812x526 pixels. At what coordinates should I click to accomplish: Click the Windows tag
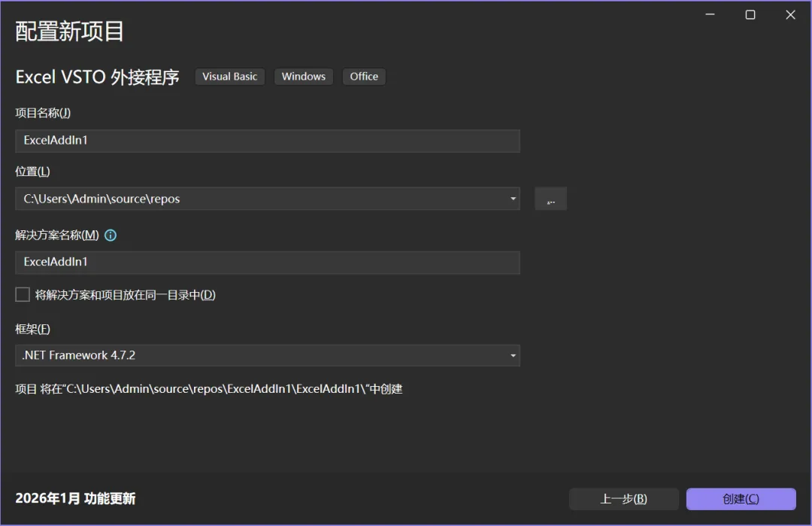click(304, 77)
